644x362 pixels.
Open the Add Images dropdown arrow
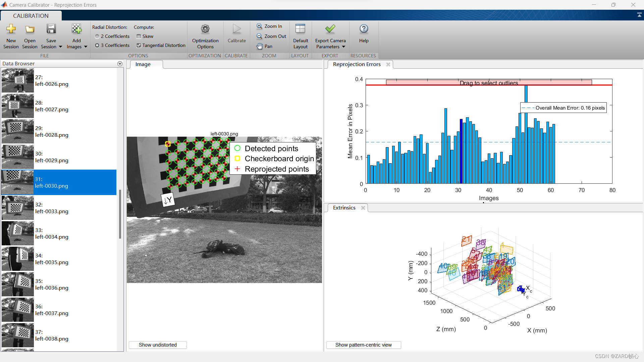(x=86, y=47)
